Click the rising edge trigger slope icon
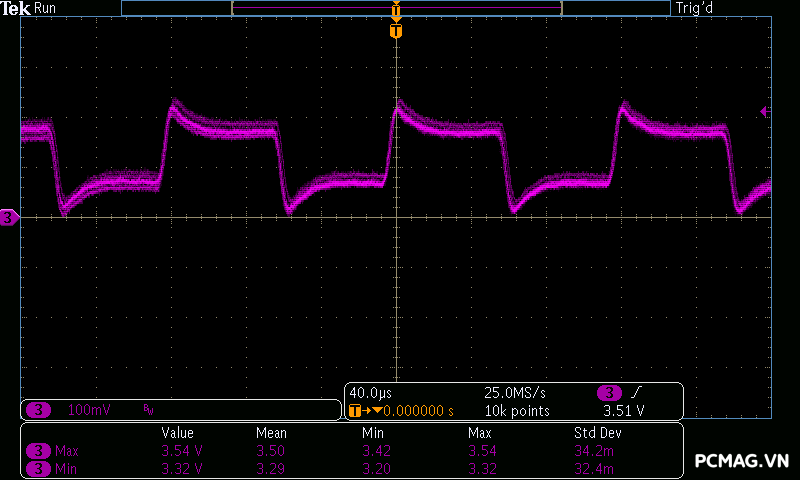Screen dimensions: 800x480 click(x=637, y=392)
